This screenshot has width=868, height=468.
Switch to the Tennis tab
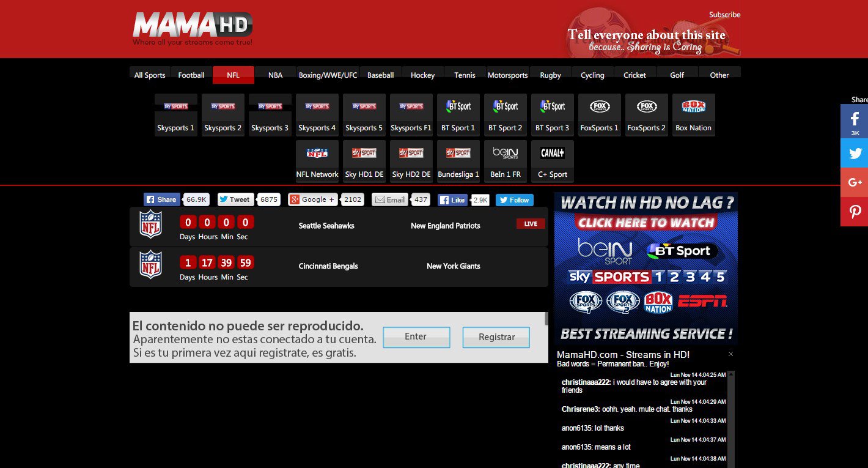tap(465, 75)
